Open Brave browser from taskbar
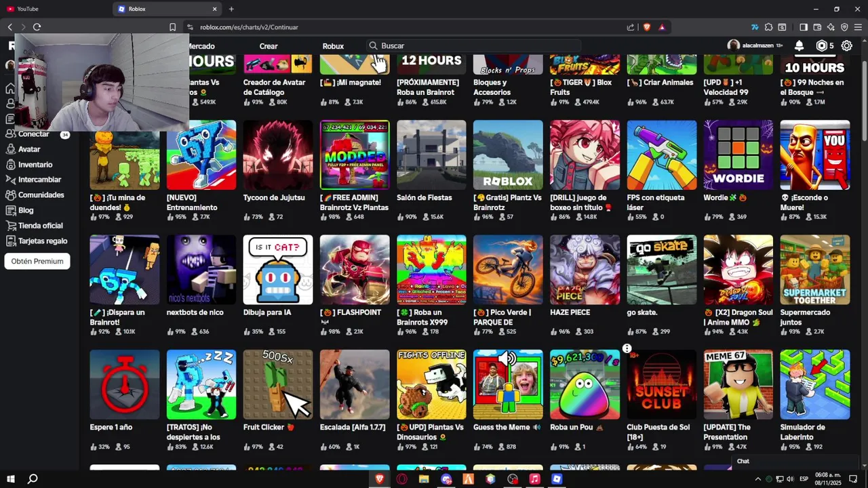The image size is (868, 488). click(380, 479)
